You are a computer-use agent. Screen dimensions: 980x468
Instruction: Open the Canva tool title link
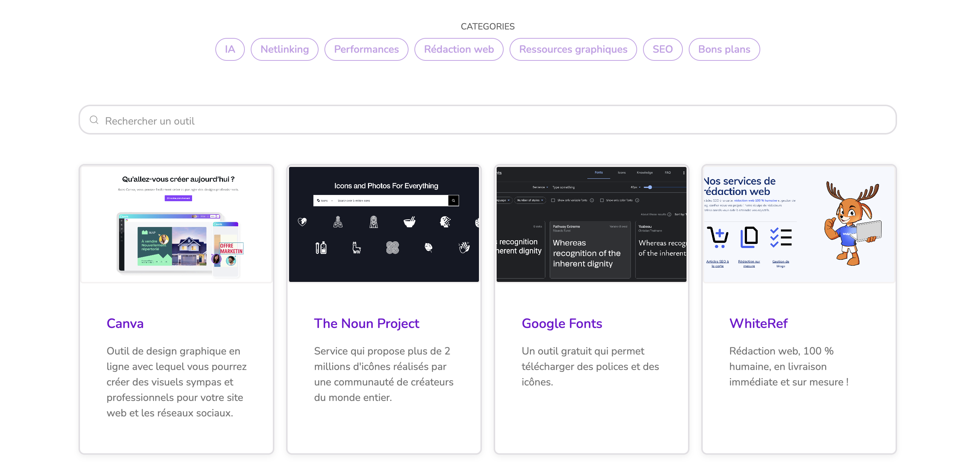tap(125, 324)
